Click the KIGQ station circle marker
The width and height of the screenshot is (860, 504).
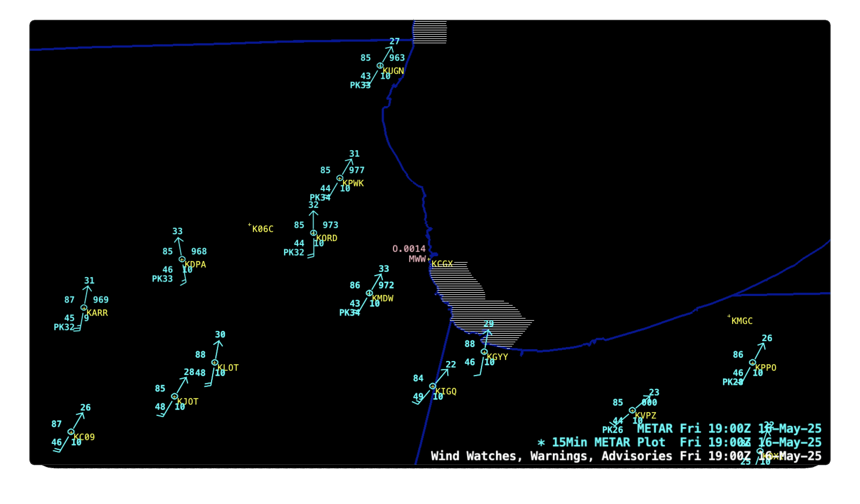pos(432,386)
